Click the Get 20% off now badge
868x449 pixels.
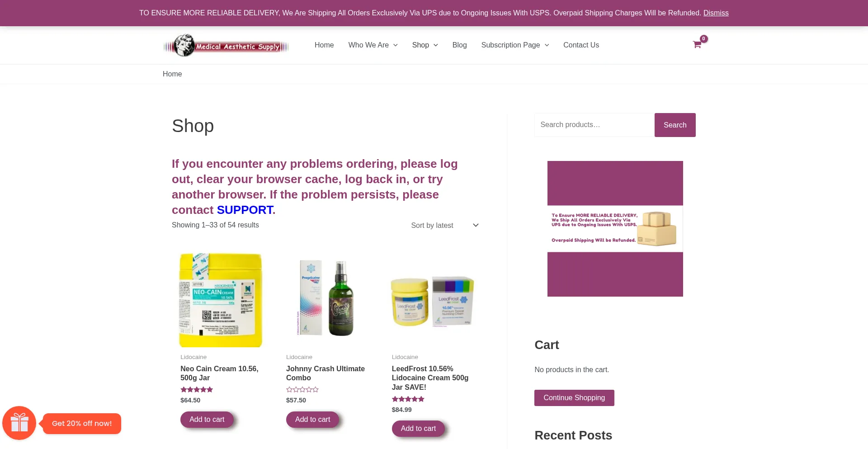click(x=82, y=424)
